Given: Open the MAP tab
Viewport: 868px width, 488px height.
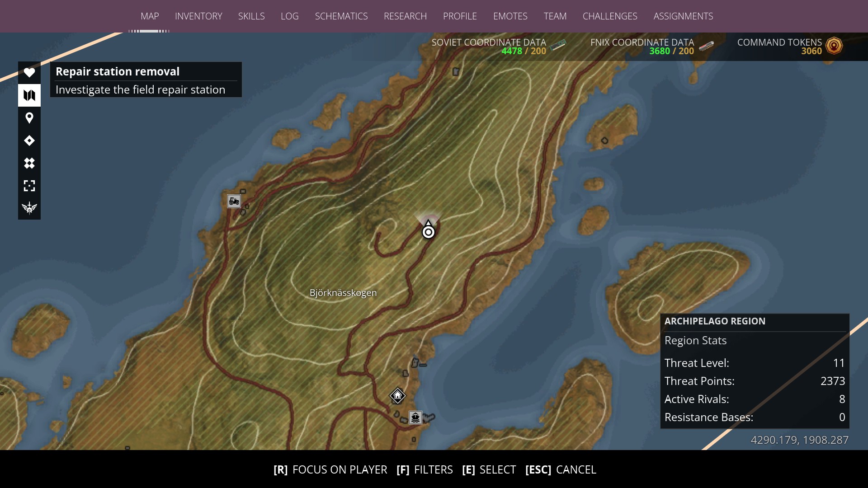Looking at the screenshot, I should [x=150, y=16].
